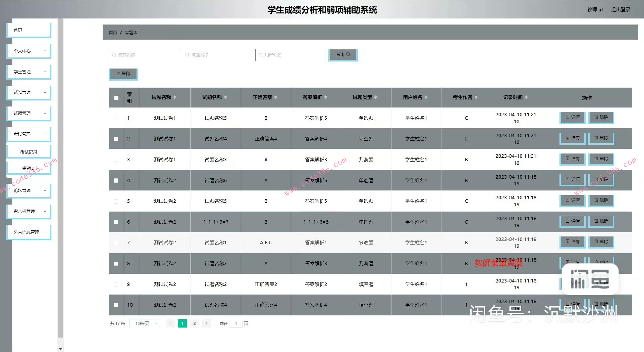This screenshot has width=644, height=352.
Task: Sort the table by 试卷名称 column
Action: [175, 97]
